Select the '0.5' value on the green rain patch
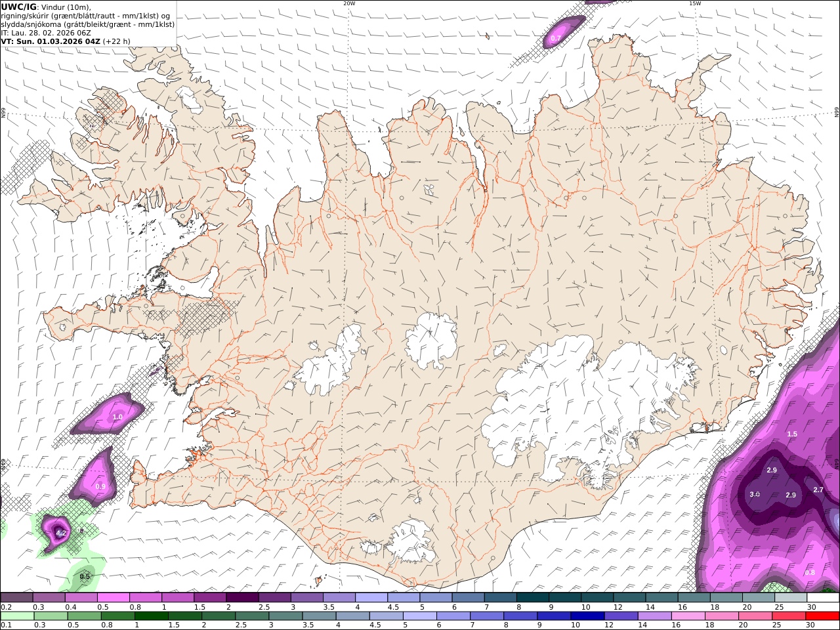 pos(85,576)
